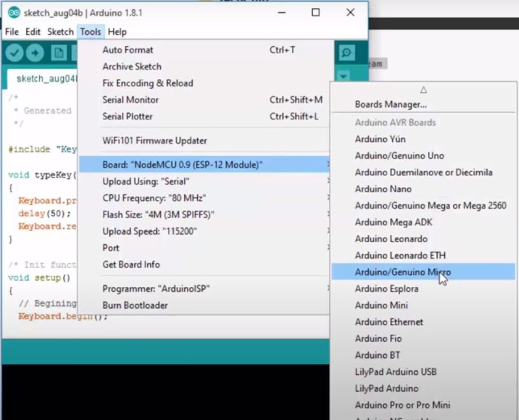Click the New sketch file icon
The image size is (519, 420).
59,53
